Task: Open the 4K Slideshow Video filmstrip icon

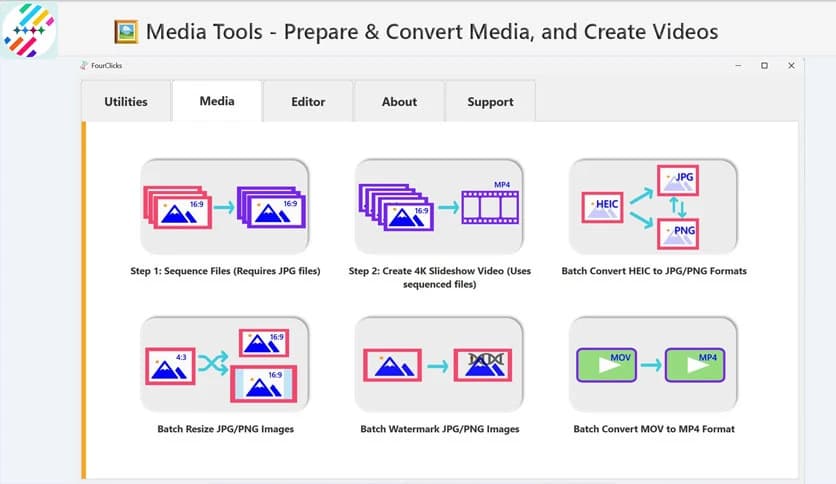Action: (439, 206)
